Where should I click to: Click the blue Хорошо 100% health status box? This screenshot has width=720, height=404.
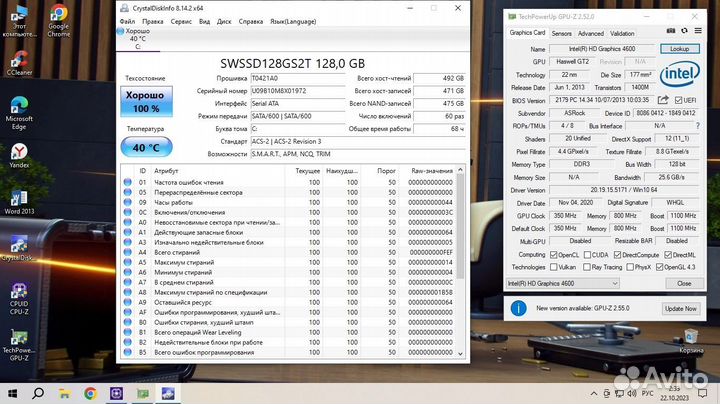coord(146,102)
